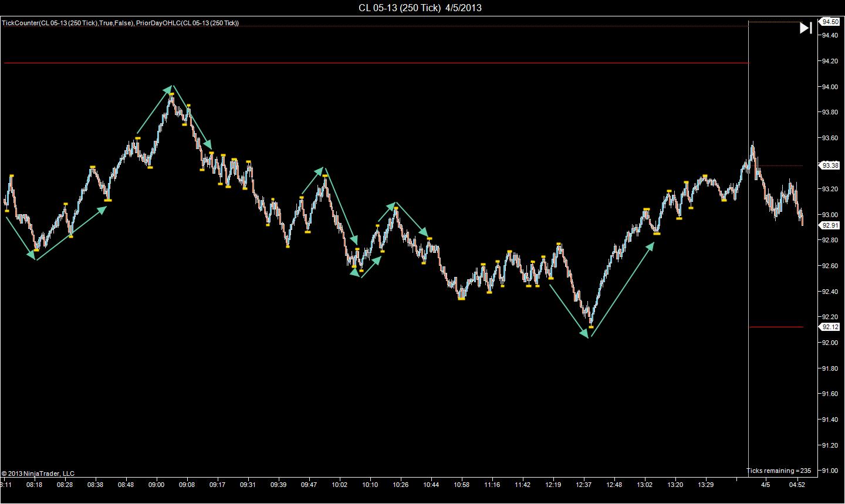
Task: Click the 13:29 time axis label
Action: (x=705, y=485)
